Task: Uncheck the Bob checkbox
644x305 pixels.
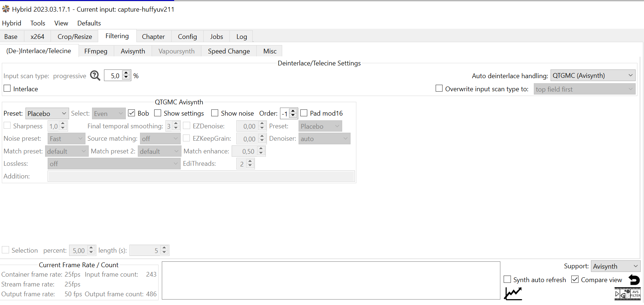Action: pos(132,113)
